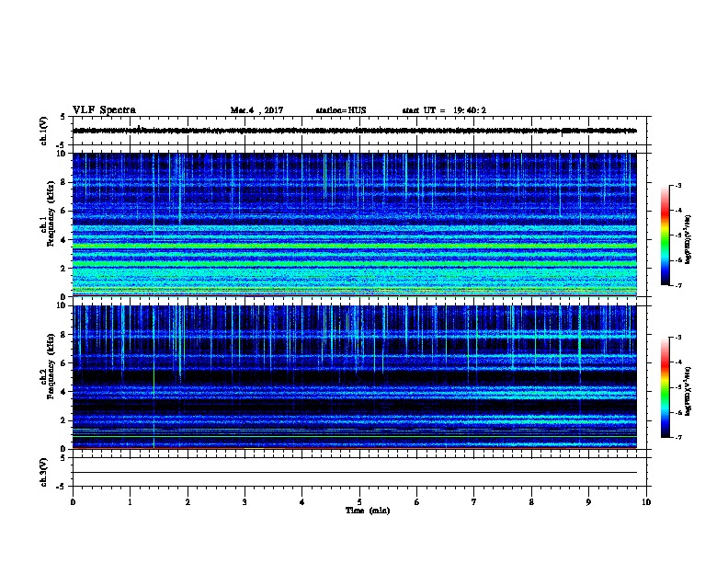Viewport: 728px width, 563px height.
Task: Click the "VLF Spectra" plot title
Action: point(104,110)
